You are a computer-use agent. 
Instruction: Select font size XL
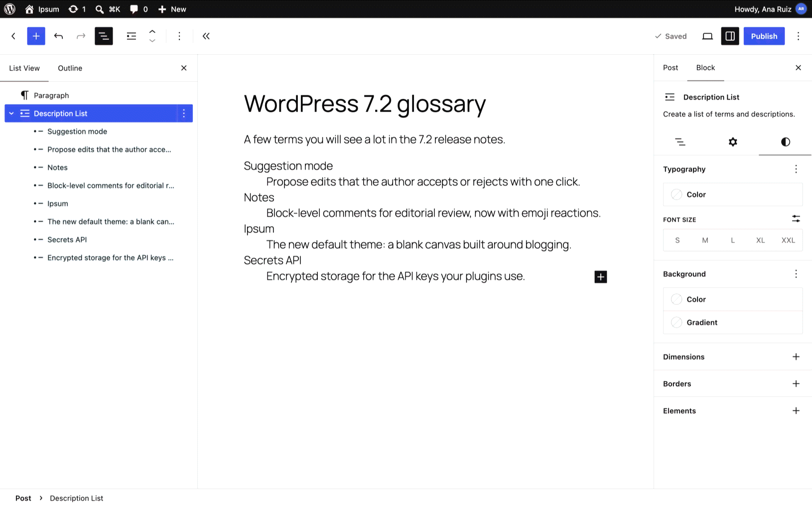click(x=760, y=240)
